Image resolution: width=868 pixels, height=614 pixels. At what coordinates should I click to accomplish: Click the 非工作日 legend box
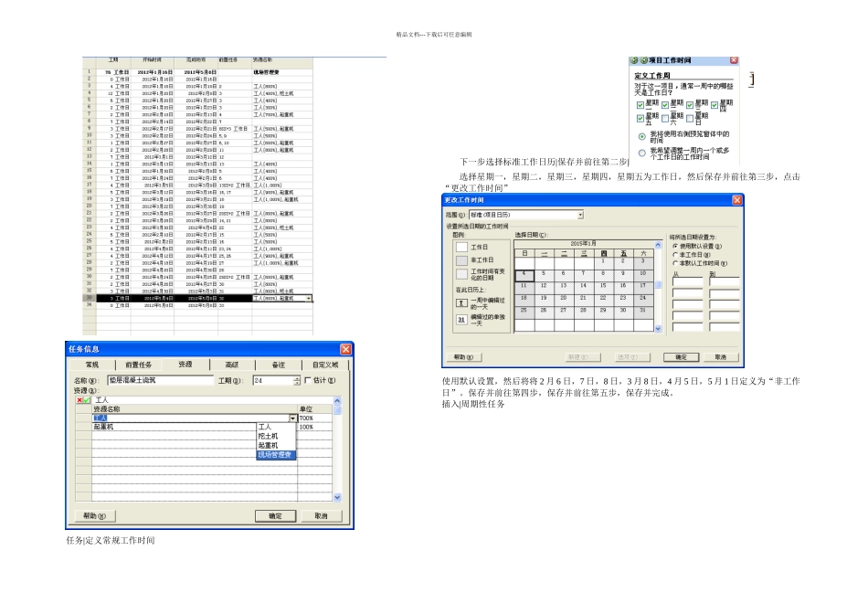coord(461,260)
